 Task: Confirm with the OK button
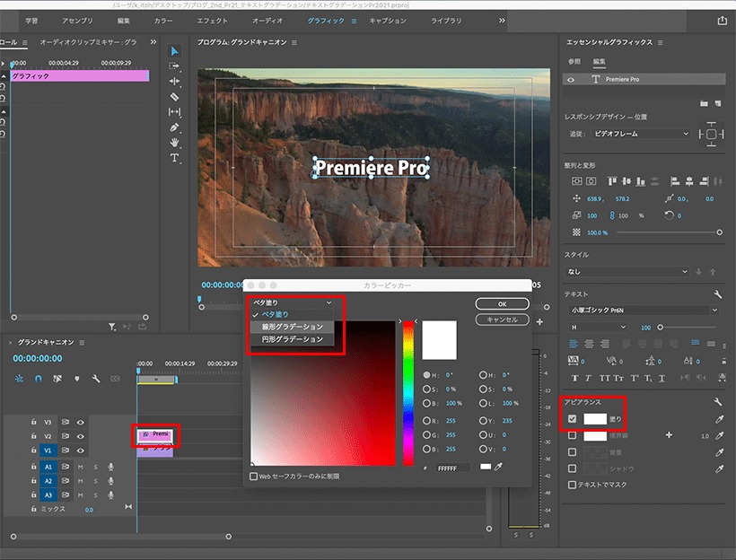tap(503, 303)
